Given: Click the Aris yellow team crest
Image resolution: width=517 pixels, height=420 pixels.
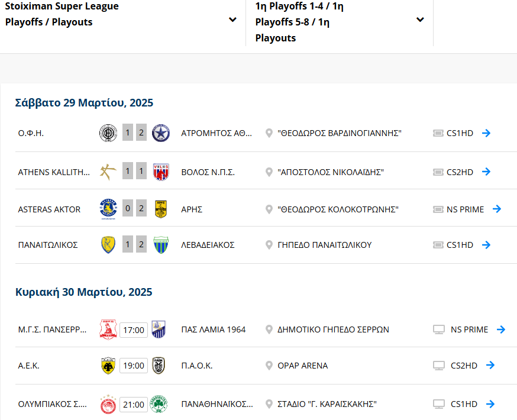Looking at the screenshot, I should click(161, 209).
